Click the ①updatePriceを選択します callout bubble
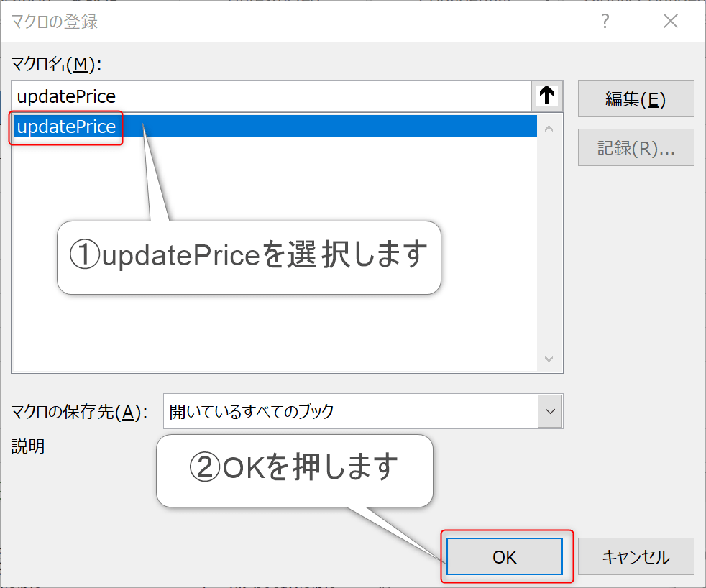706x588 pixels. [x=248, y=257]
